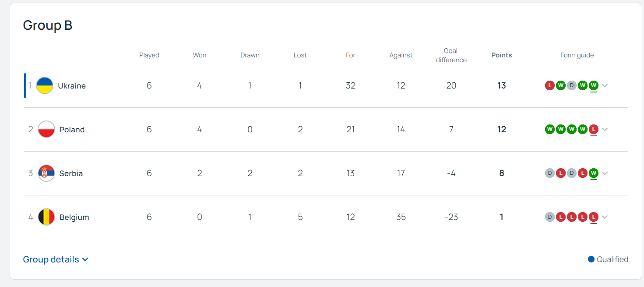Viewport: 644px width, 287px height.
Task: Open the Group details dropdown
Action: [56, 259]
